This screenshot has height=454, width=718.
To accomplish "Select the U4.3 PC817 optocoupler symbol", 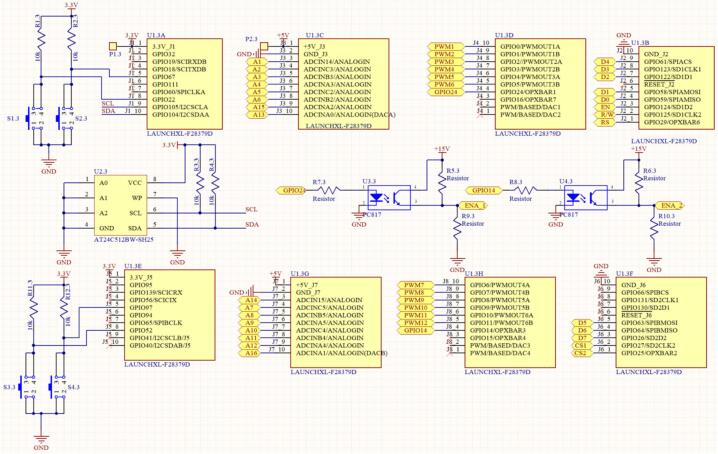I will click(586, 198).
